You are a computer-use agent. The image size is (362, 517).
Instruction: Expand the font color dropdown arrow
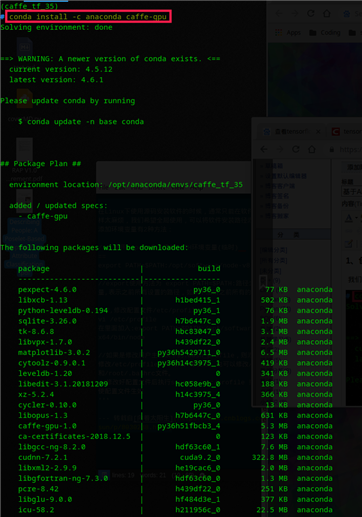(x=356, y=218)
